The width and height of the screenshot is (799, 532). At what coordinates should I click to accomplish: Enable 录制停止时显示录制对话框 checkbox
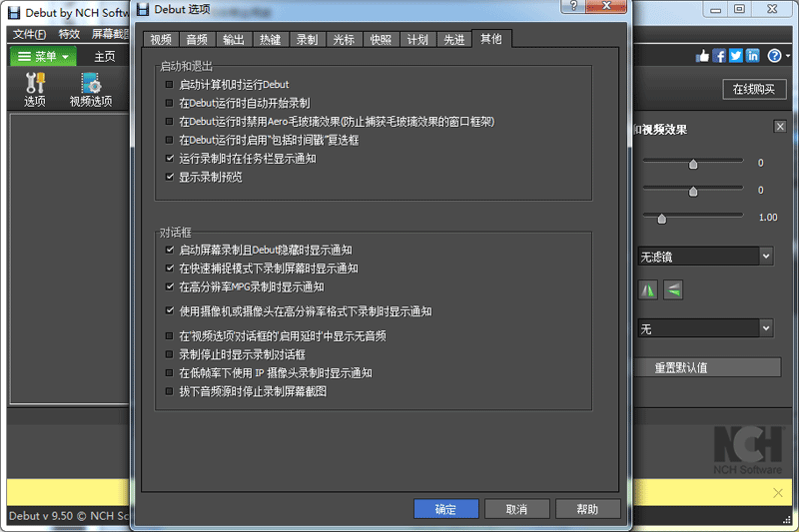coord(170,353)
